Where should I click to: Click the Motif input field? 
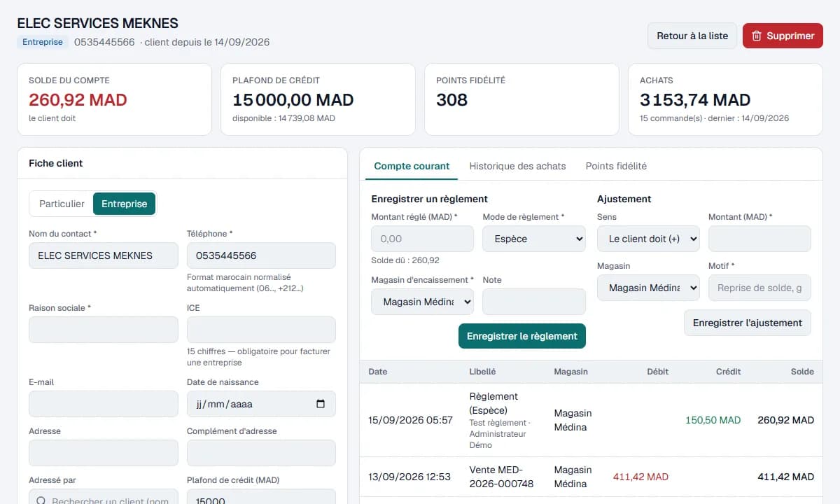coord(759,288)
